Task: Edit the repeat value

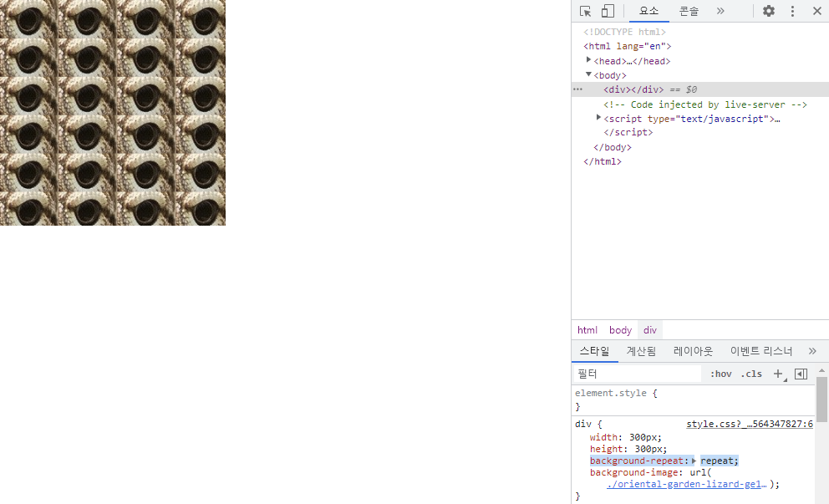Action: click(x=716, y=461)
